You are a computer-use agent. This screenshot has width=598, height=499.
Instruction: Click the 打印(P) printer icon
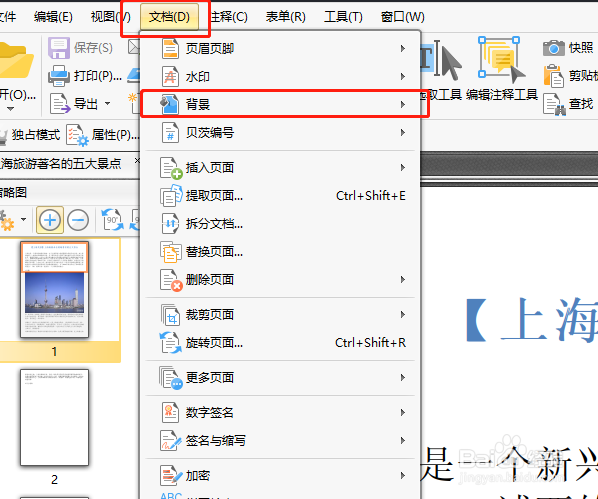[x=59, y=76]
